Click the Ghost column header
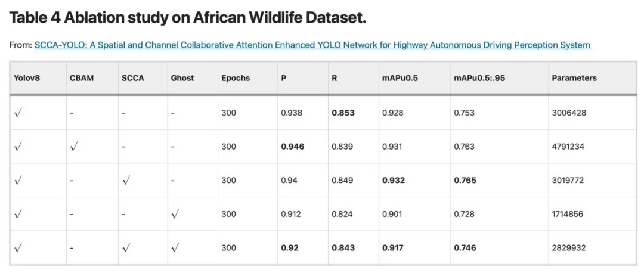Viewport: 644px width, 273px height. tap(182, 78)
